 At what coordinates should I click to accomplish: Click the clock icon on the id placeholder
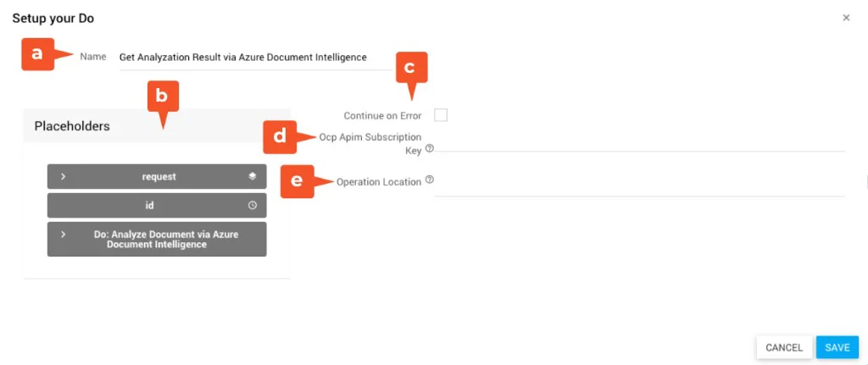[x=252, y=205]
